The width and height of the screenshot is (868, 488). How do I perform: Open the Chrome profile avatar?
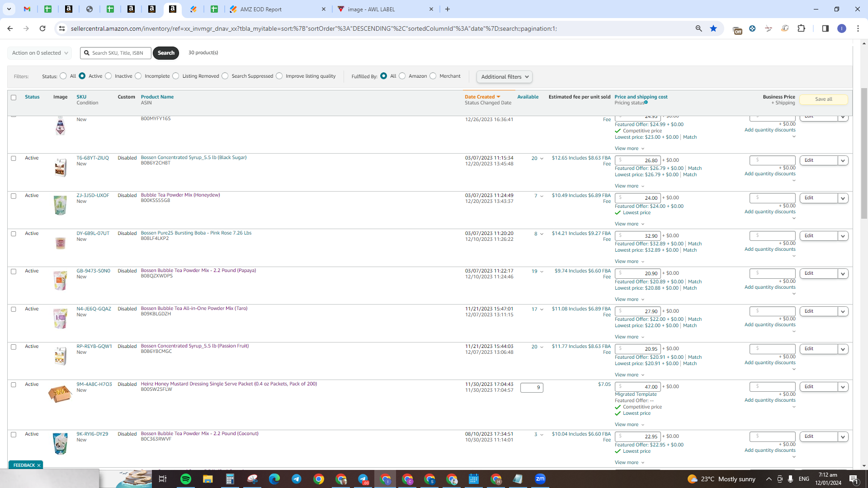coord(841,28)
